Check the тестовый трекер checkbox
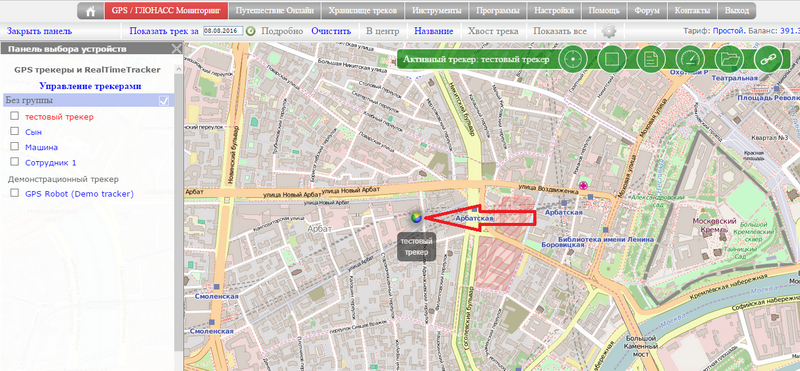 pos(15,116)
